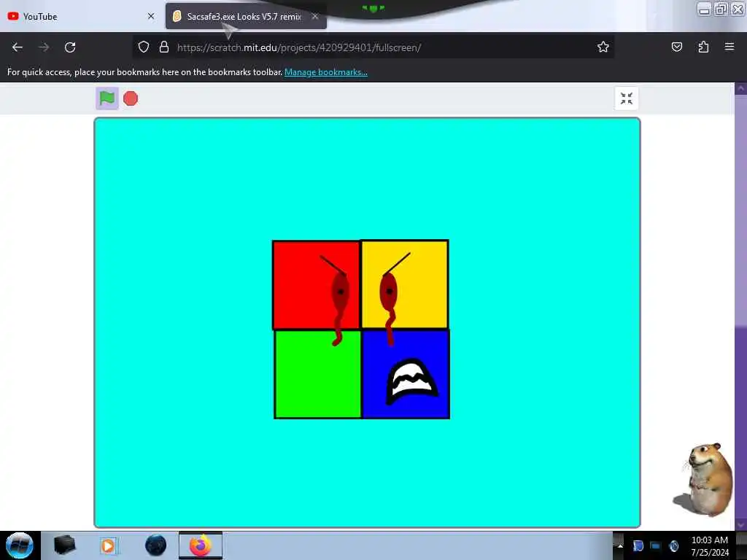Click the page vertical scrollbar
Viewport: 747px width, 560px height.
tap(740, 306)
